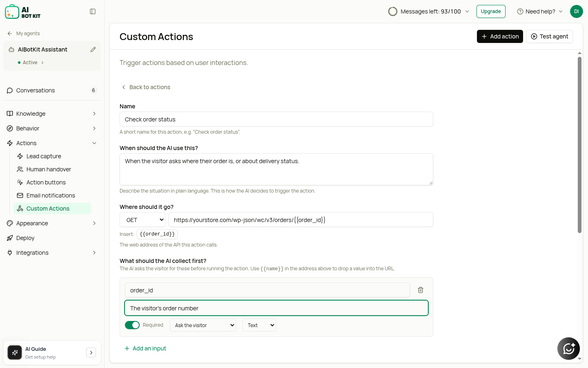Expand the Integrations menu

click(52, 253)
